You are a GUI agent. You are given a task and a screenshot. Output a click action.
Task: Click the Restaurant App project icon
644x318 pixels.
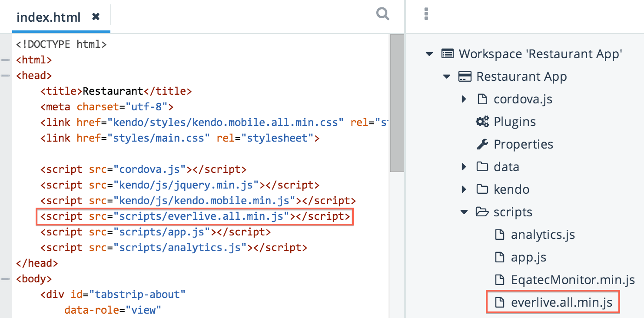[465, 77]
